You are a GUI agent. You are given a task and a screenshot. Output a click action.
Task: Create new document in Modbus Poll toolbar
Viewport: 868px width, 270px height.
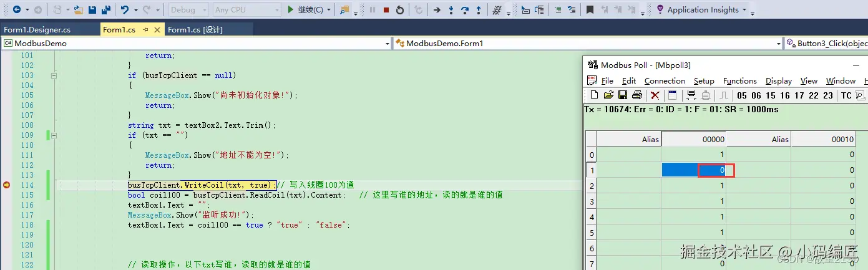point(594,95)
